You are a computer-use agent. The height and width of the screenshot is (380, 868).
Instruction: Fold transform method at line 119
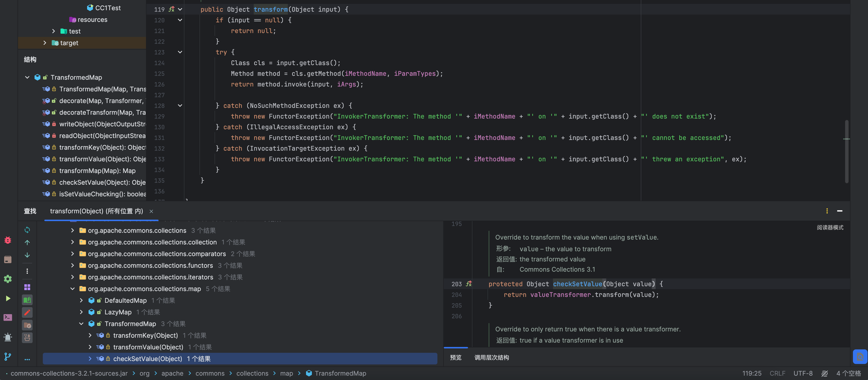pyautogui.click(x=180, y=9)
